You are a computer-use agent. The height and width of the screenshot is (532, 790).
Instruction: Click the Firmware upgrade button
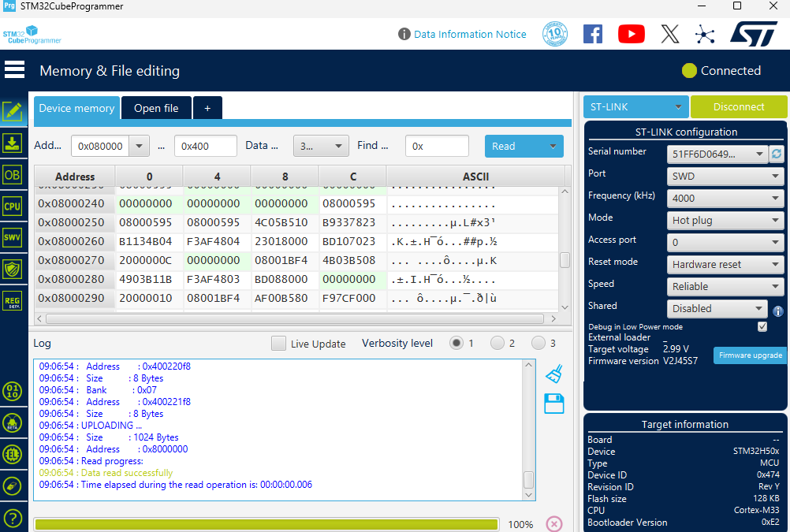(x=751, y=355)
